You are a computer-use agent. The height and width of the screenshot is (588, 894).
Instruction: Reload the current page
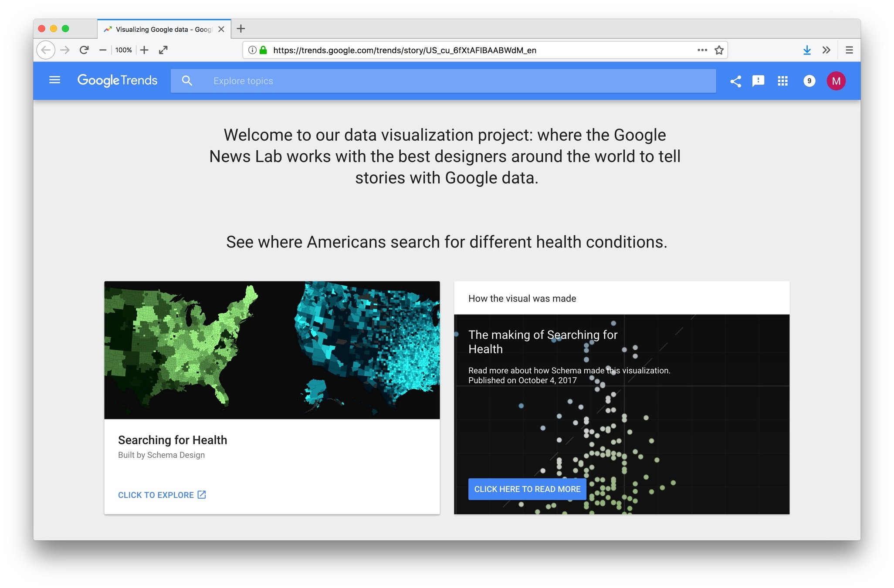click(84, 50)
